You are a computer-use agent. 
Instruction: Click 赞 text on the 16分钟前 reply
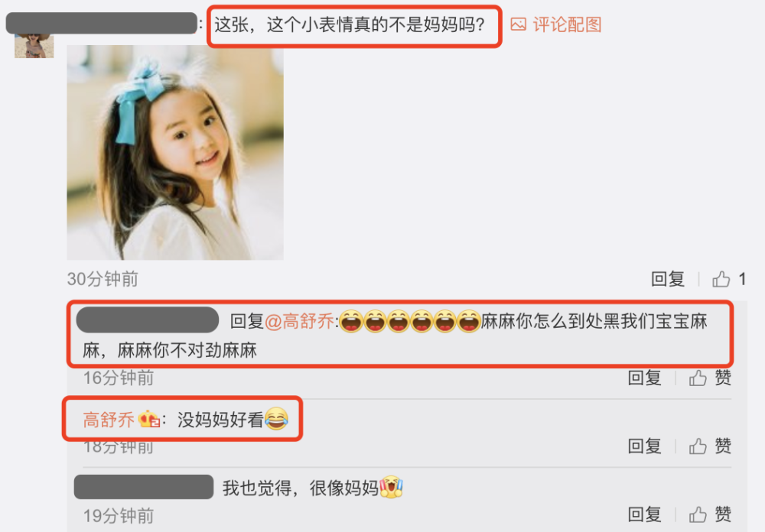[723, 378]
